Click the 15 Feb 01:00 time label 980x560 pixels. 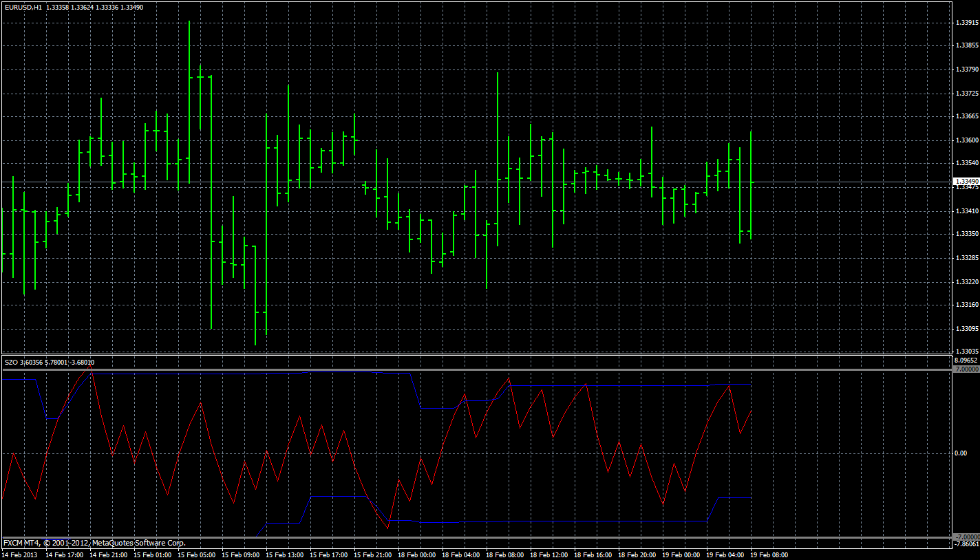click(152, 554)
